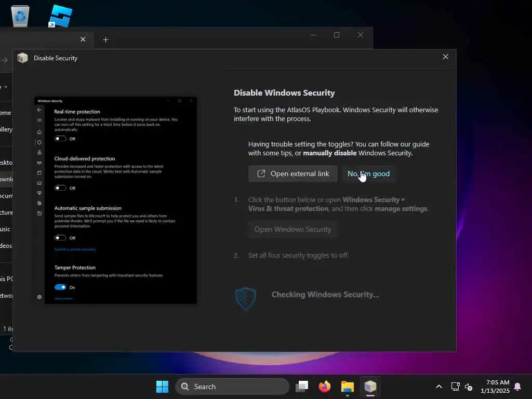The height and width of the screenshot is (399, 532).
Task: Select Home icon in Windows Security preview sidebar
Action: (x=39, y=132)
